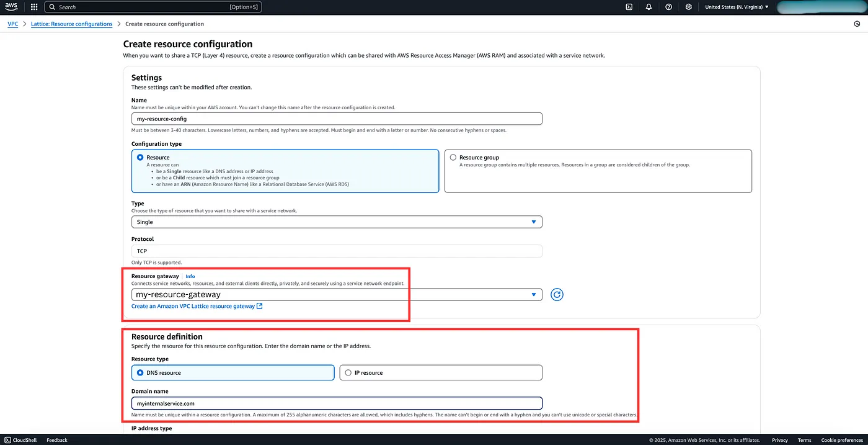Viewport: 868px width, 445px height.
Task: Open the Type dropdown showing Single
Action: 337,222
